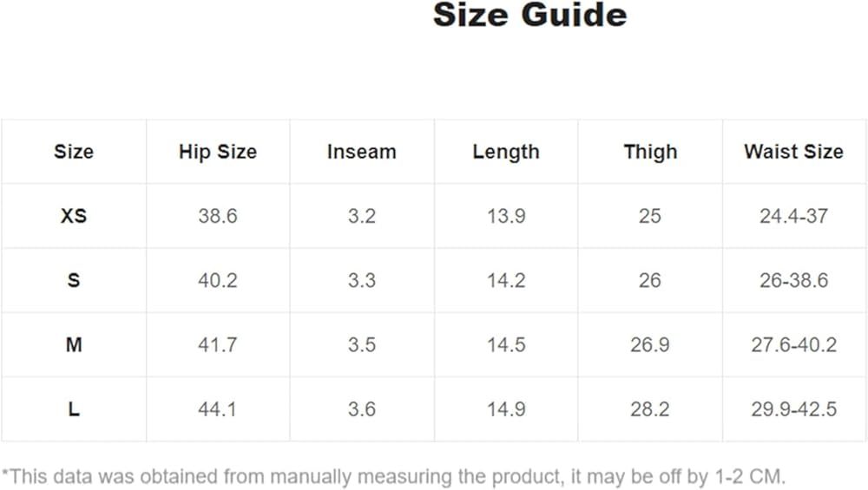Select the Thigh column header
This screenshot has width=868, height=490.
649,152
